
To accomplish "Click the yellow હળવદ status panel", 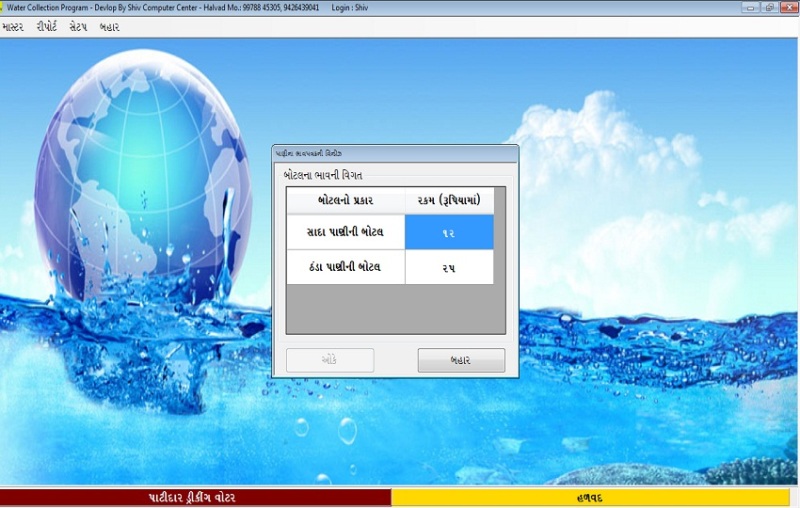I will tap(594, 497).
